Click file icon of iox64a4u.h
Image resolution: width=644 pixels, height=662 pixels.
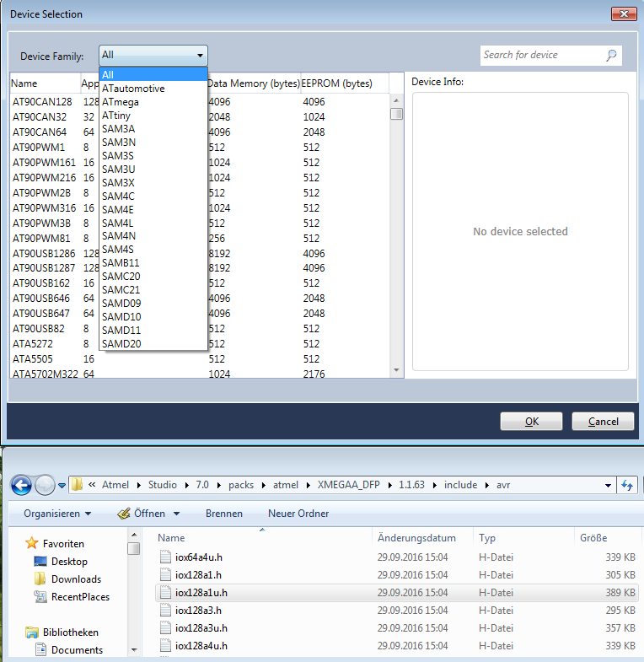165,557
